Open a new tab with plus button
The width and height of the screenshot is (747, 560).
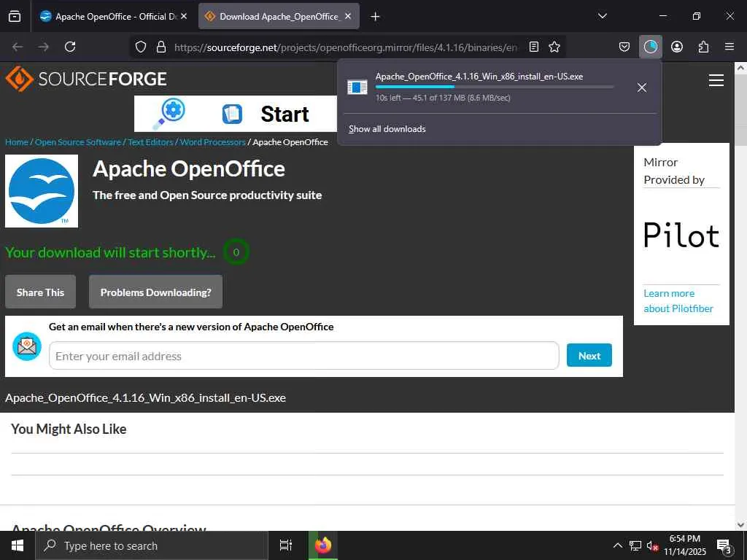375,17
